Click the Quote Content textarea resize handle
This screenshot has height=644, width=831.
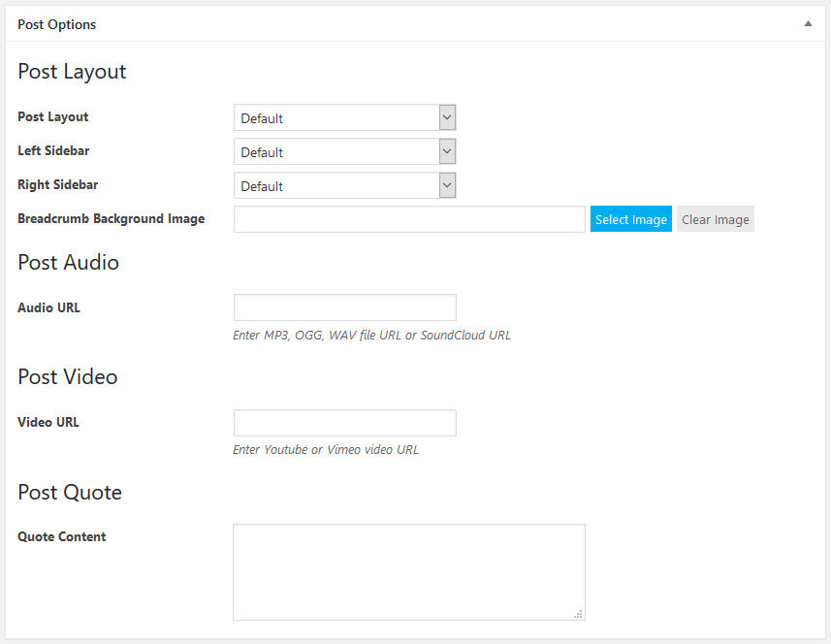pyautogui.click(x=578, y=614)
